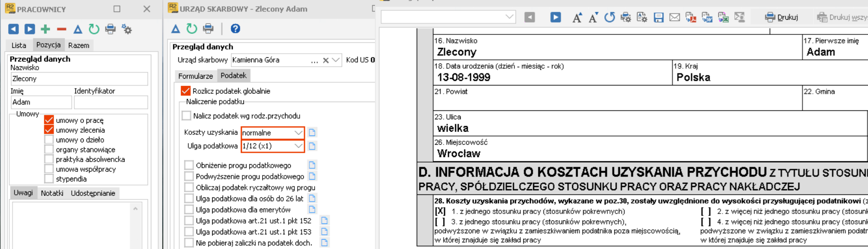This screenshot has width=868, height=249.
Task: Open help via the blue question mark icon
Action: click(235, 29)
